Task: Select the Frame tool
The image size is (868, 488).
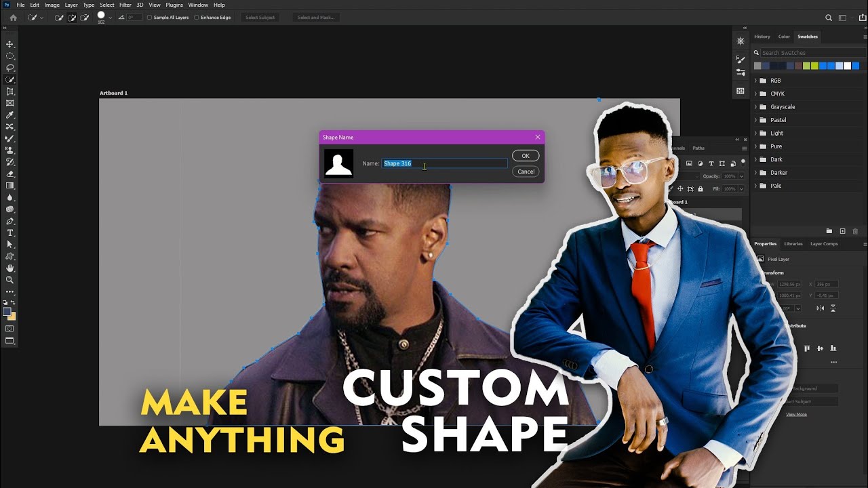Action: pos(9,103)
